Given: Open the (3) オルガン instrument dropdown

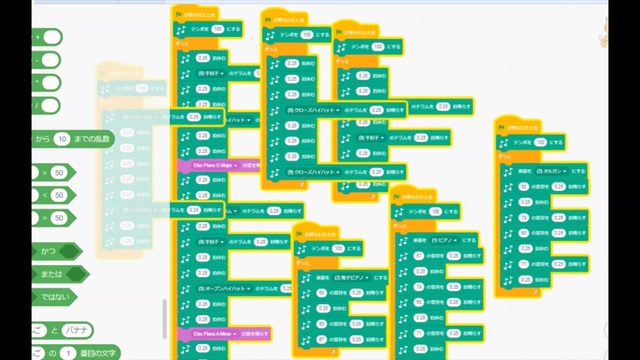Looking at the screenshot, I should [x=552, y=171].
